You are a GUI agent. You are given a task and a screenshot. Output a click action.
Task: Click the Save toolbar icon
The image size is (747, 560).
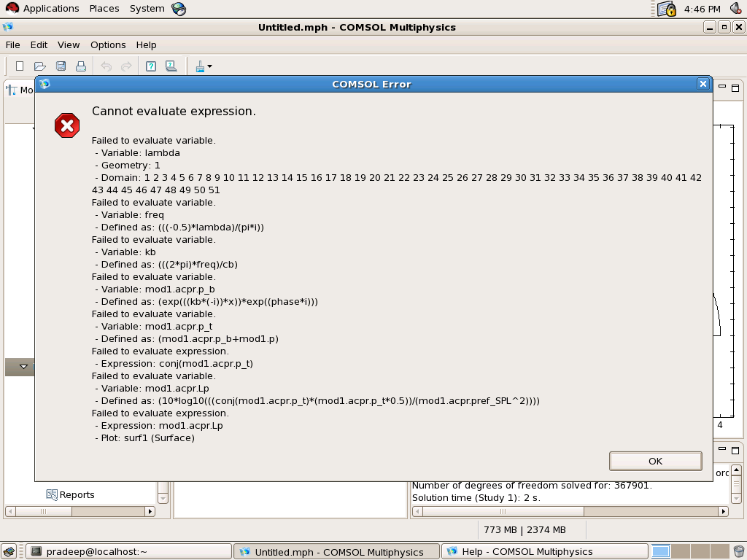point(61,66)
